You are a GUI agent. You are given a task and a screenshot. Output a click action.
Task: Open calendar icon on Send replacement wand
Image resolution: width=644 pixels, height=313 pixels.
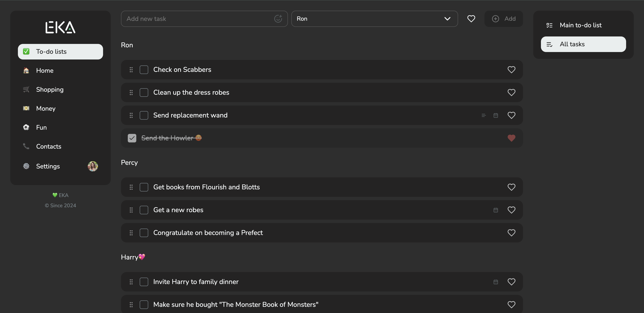[496, 115]
